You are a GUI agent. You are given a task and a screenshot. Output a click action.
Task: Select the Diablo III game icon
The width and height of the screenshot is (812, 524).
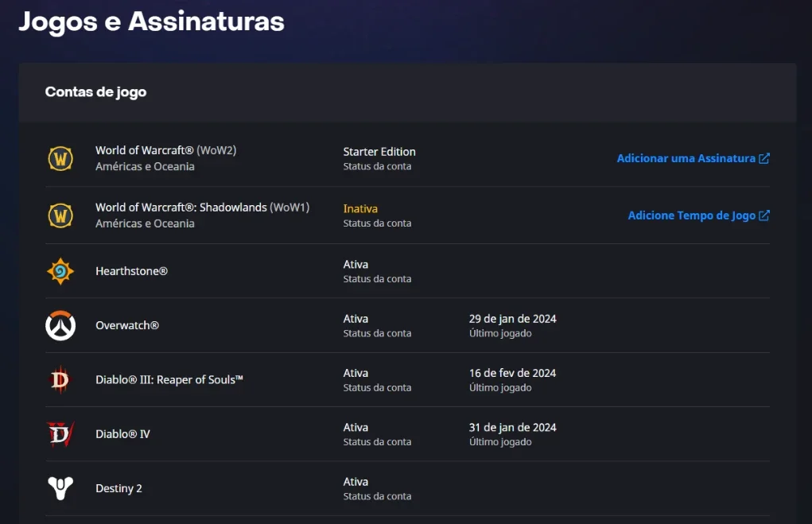click(x=60, y=379)
